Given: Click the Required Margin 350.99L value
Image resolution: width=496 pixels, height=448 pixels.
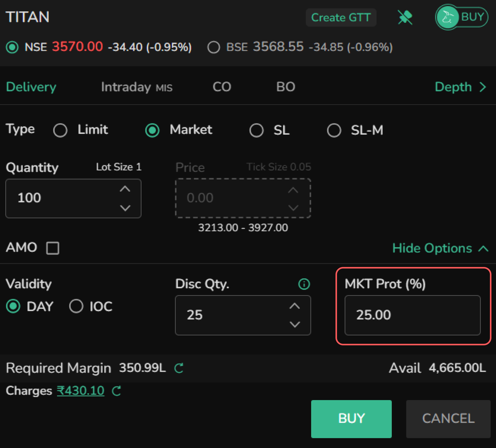Looking at the screenshot, I should [x=142, y=368].
